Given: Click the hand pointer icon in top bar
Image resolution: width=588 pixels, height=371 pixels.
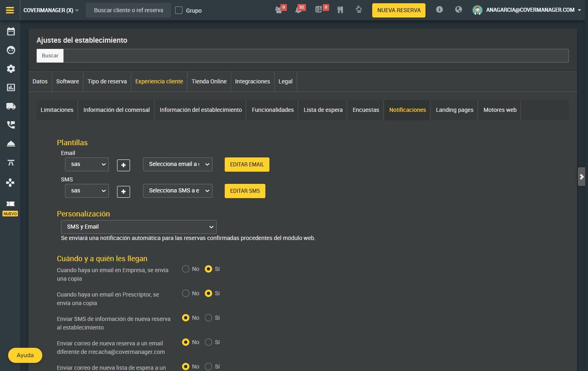Looking at the screenshot, I should [358, 9].
